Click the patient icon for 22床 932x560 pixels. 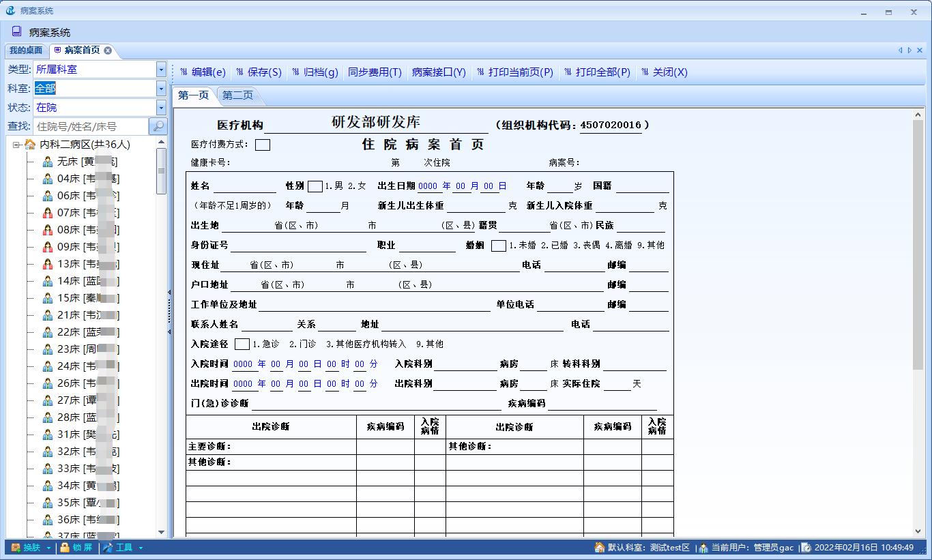click(x=48, y=332)
